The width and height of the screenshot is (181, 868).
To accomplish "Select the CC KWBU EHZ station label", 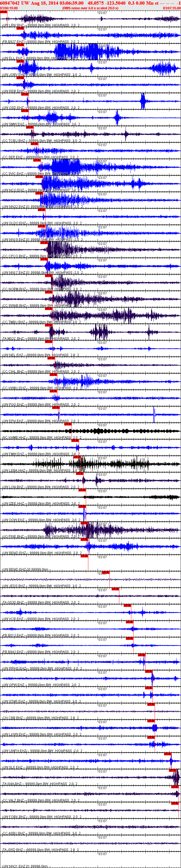I will click(x=42, y=388).
